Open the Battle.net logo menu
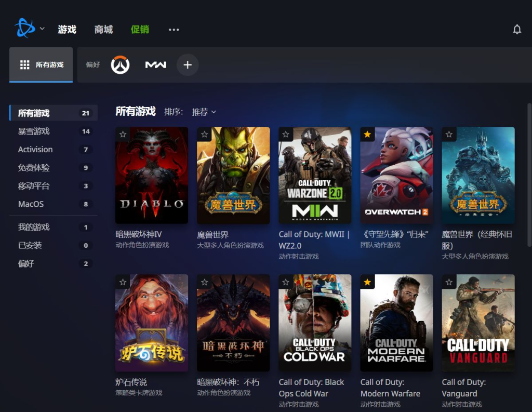This screenshot has width=532, height=412. click(25, 28)
